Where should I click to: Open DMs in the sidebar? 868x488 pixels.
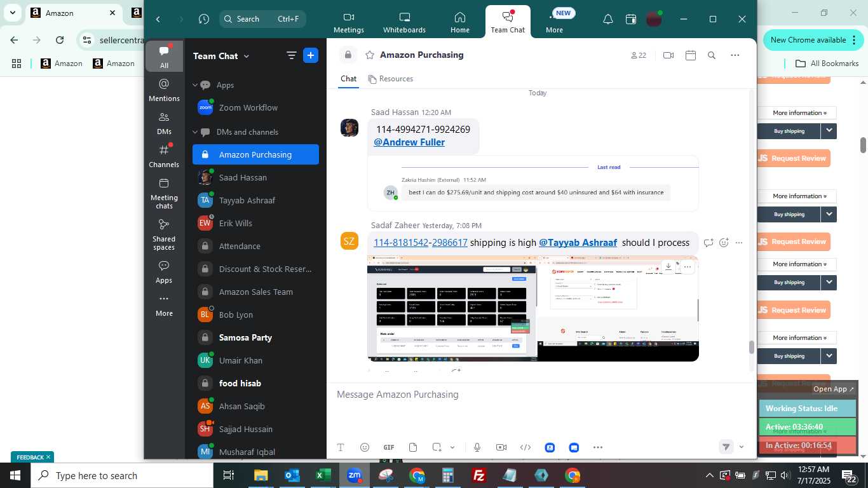[x=164, y=123]
